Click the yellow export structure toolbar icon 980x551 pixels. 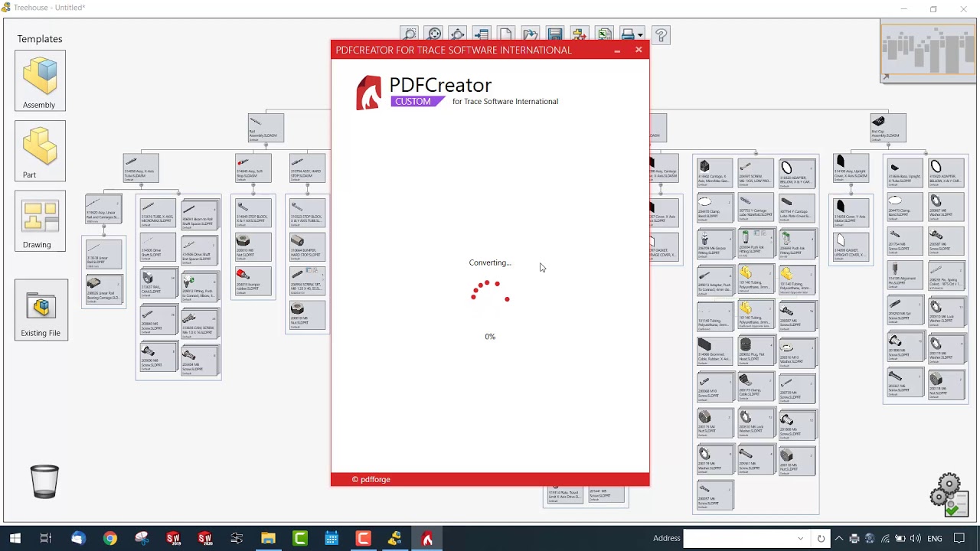pos(579,34)
